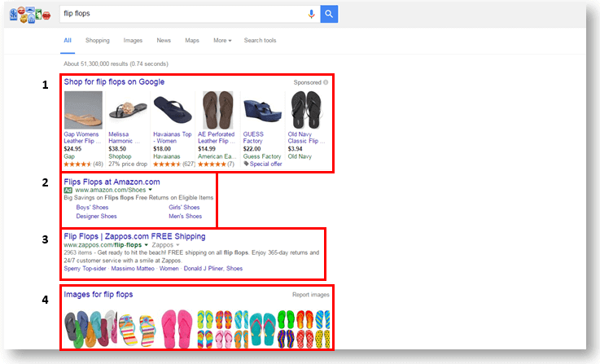This screenshot has width=600, height=364.
Task: Click the Ad badge next to amazon.com
Action: [x=68, y=191]
